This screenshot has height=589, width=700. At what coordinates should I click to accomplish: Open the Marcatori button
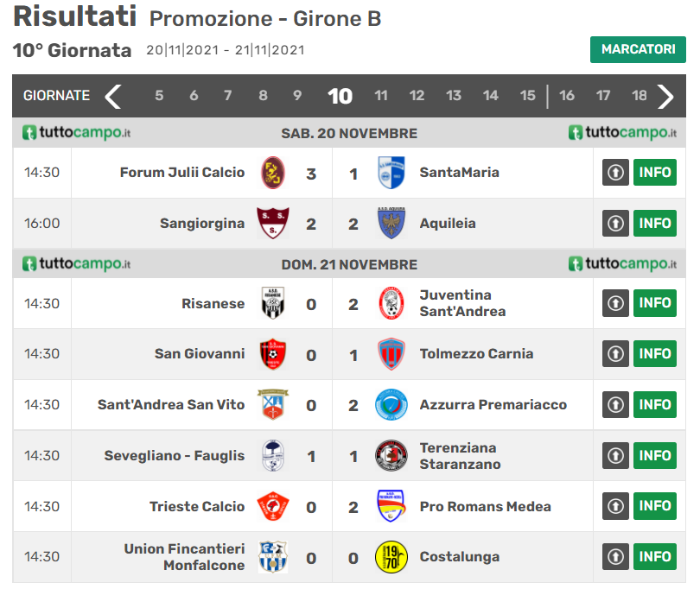click(x=638, y=49)
